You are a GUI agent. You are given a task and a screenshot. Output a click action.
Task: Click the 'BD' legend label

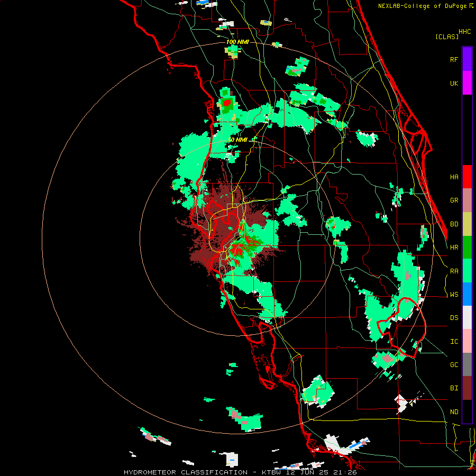pyautogui.click(x=454, y=224)
